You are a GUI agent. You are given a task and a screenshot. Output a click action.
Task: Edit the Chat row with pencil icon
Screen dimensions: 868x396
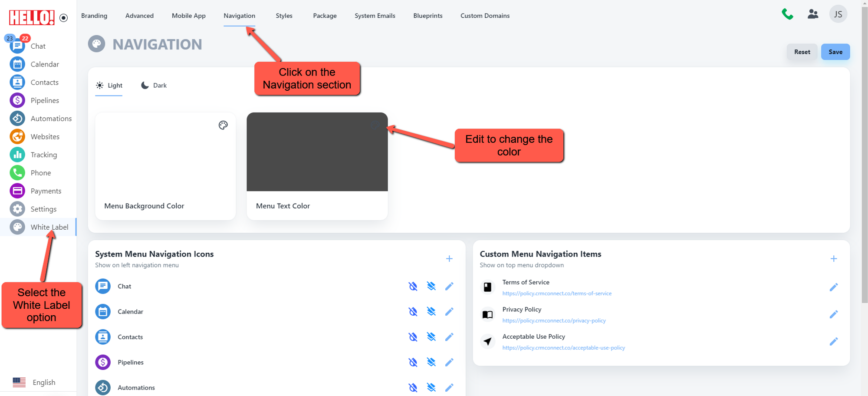(x=449, y=286)
